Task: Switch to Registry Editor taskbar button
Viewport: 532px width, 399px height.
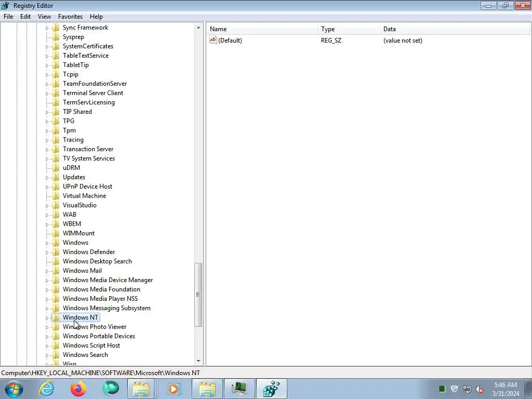Action: click(272, 389)
